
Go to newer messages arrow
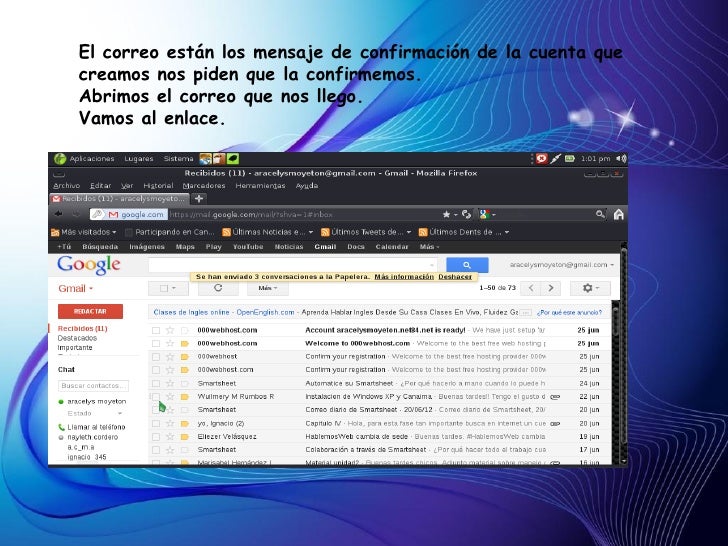531,288
